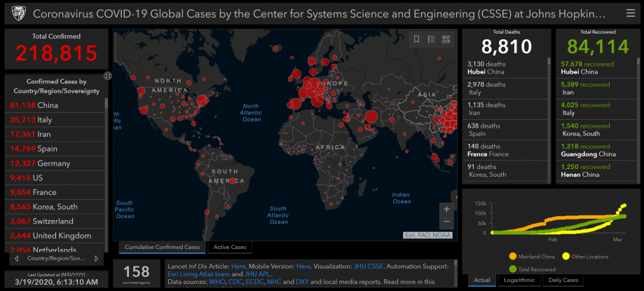Select the Daily Cases chart tab
This screenshot has width=644, height=291.
[x=563, y=280]
